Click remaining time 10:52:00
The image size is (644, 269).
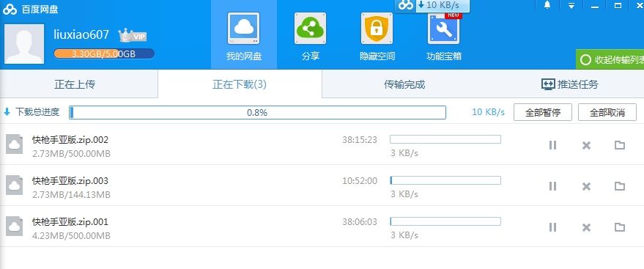(x=360, y=181)
